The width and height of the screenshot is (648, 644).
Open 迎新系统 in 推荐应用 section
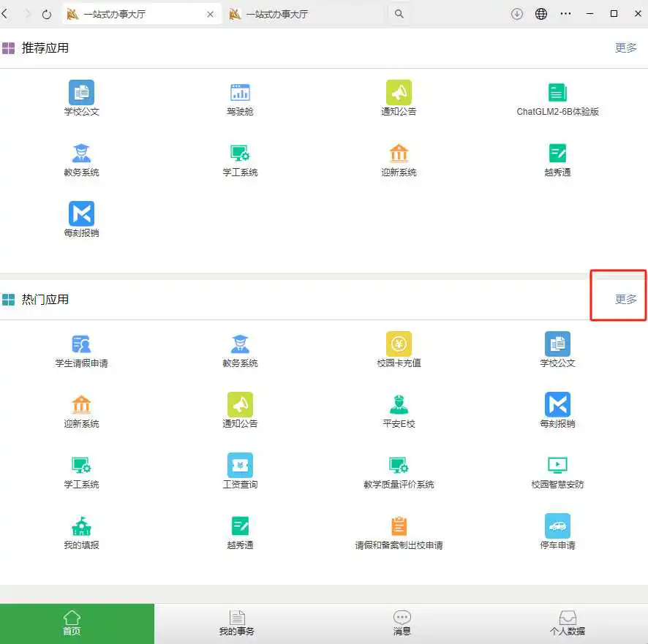point(399,159)
